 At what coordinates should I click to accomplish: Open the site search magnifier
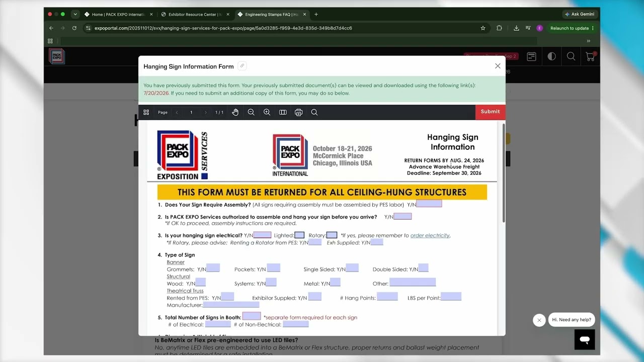[x=571, y=57]
